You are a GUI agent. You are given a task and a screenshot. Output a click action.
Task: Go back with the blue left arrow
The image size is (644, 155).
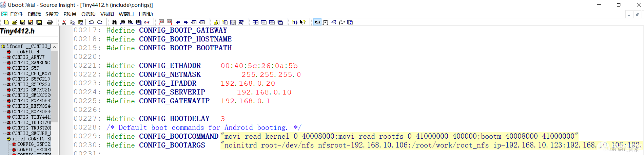(x=178, y=22)
